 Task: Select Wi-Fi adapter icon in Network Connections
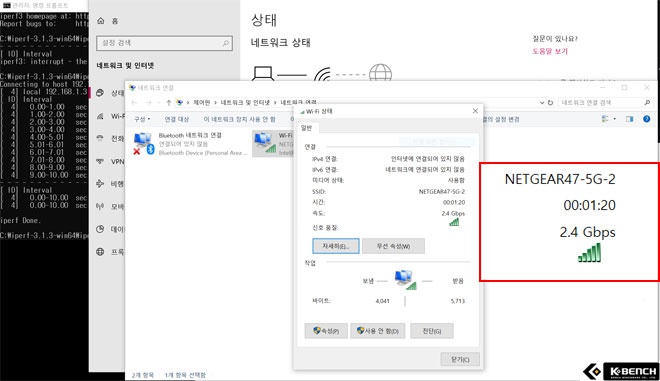265,143
